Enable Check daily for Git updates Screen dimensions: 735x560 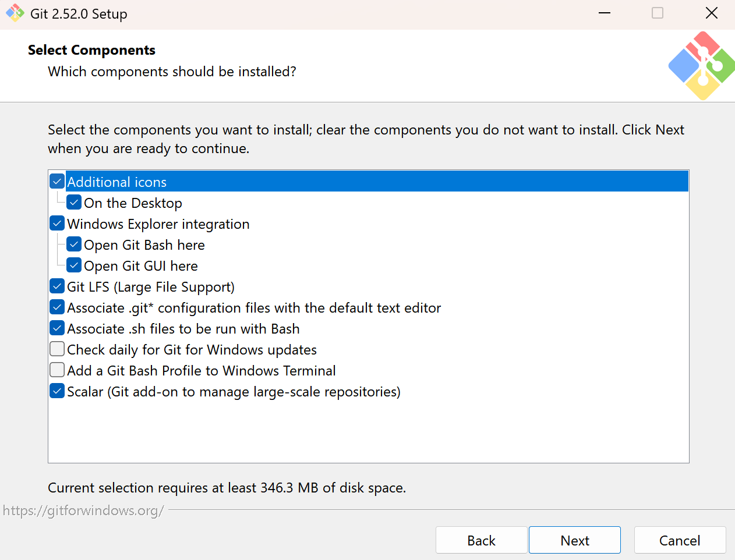click(x=57, y=349)
